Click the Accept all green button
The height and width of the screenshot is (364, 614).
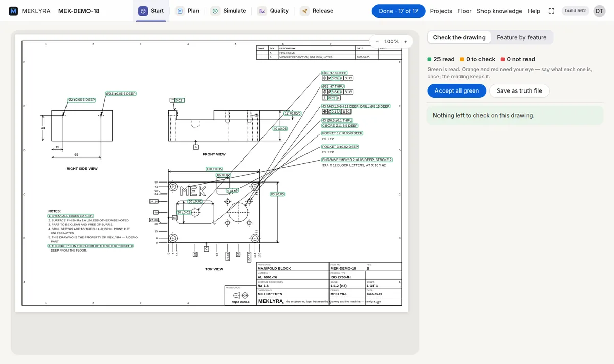click(x=457, y=90)
